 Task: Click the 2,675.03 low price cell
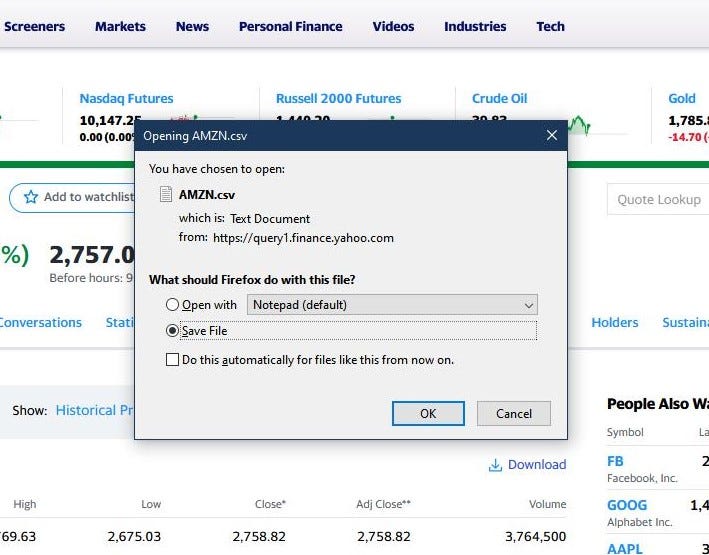[x=134, y=536]
